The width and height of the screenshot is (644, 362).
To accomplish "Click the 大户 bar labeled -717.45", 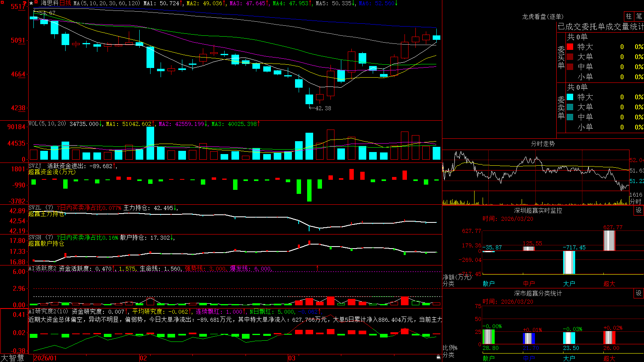I will pos(569,262).
